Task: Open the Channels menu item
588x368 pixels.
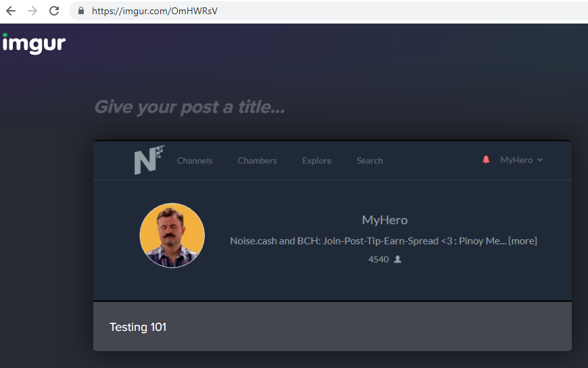Action: click(195, 161)
